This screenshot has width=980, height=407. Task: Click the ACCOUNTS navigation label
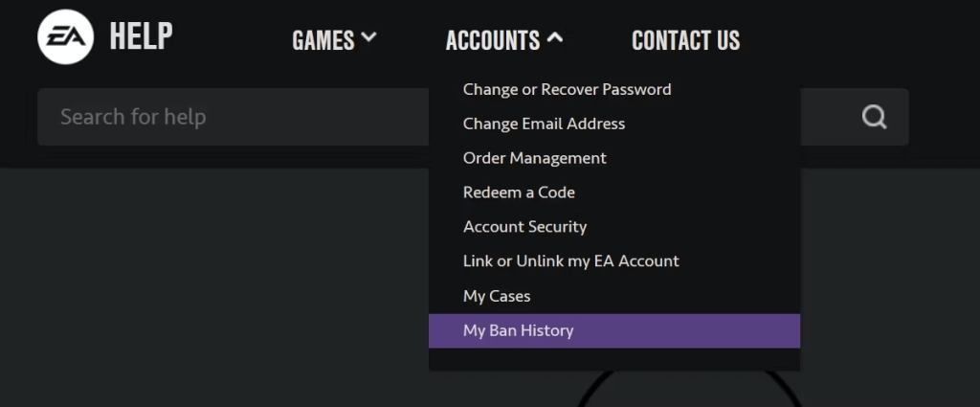tap(493, 40)
